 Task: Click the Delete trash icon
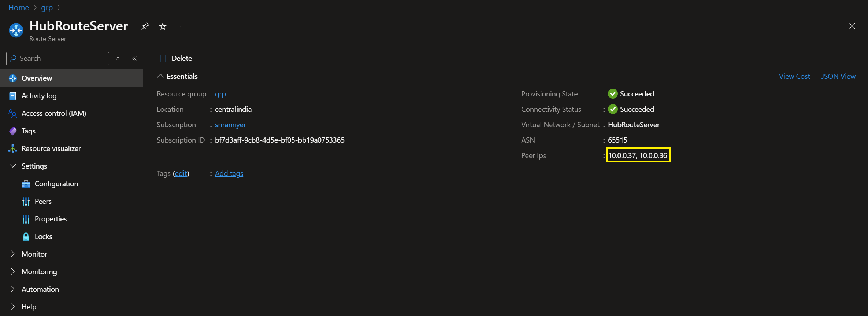(x=163, y=58)
